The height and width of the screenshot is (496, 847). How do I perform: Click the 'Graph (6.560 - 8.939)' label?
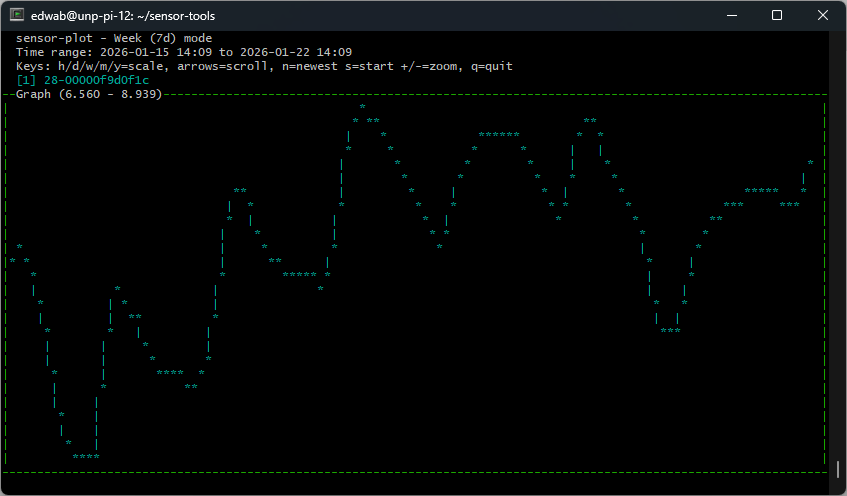click(89, 94)
